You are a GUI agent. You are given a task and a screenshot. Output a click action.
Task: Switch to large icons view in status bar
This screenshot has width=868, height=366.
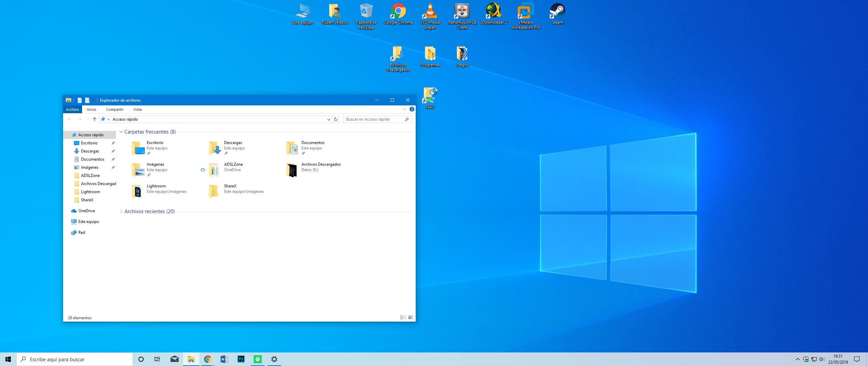(x=411, y=318)
